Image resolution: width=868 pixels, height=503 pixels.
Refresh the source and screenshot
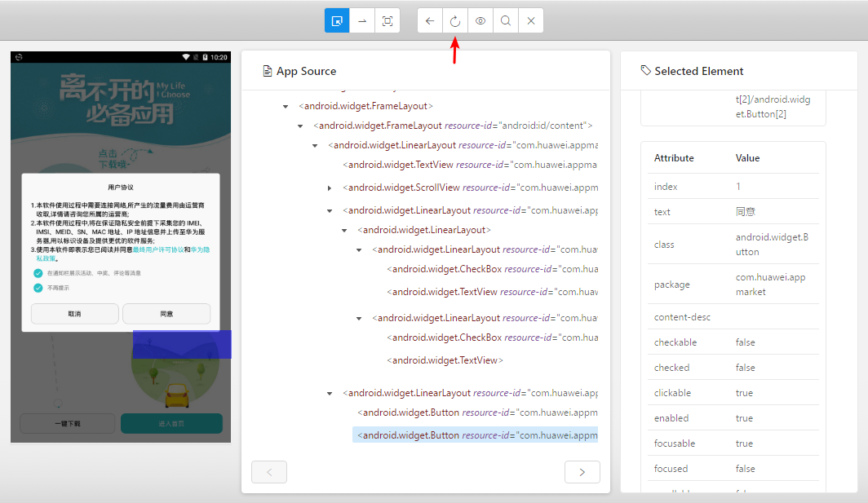[x=455, y=21]
